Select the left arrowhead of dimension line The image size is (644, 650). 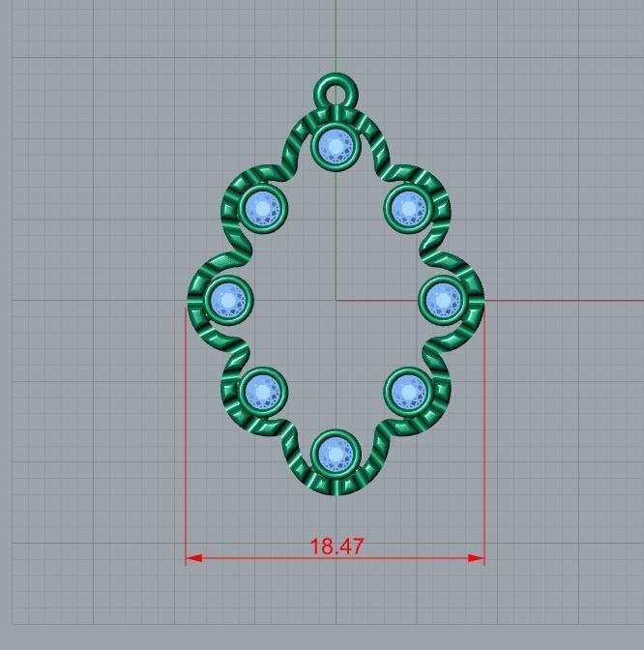point(194,558)
